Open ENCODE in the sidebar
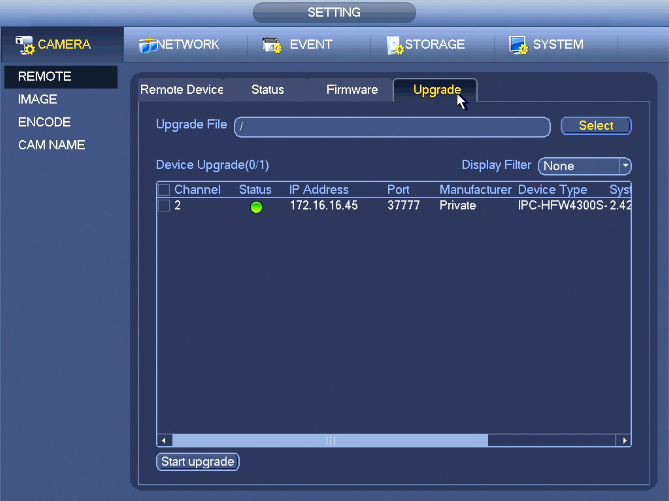The width and height of the screenshot is (669, 501). tap(44, 122)
